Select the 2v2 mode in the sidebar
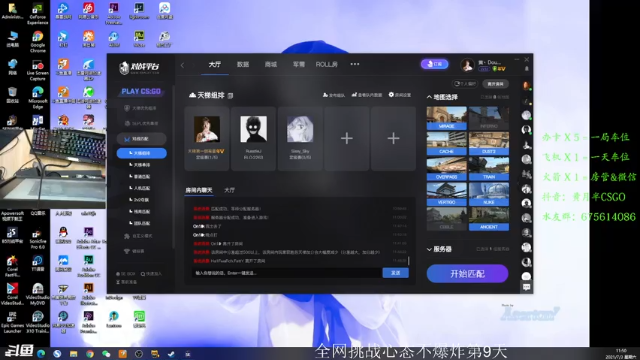Image resolution: width=640 pixels, height=360 pixels. 141,200
